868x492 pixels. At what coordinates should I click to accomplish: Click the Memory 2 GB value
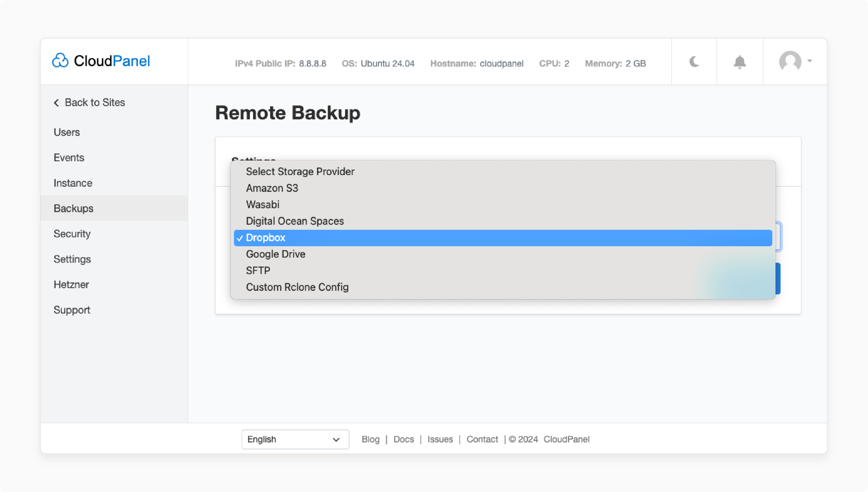click(636, 63)
